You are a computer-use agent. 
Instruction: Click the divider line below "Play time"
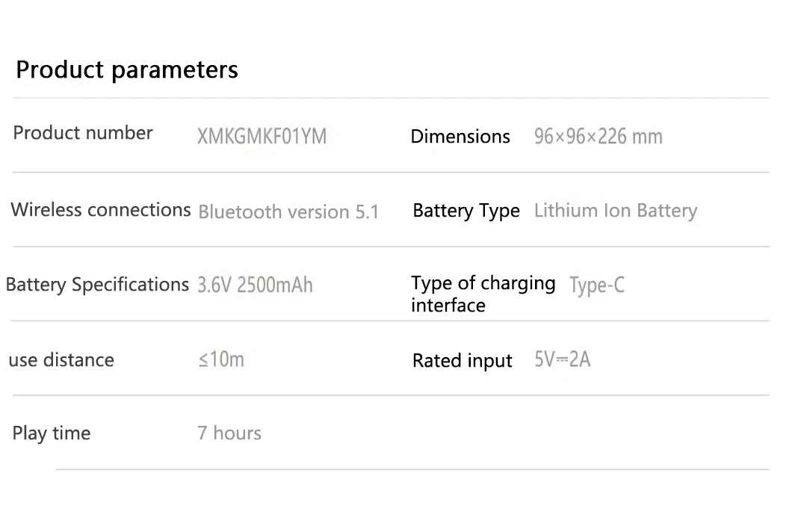pos(412,469)
